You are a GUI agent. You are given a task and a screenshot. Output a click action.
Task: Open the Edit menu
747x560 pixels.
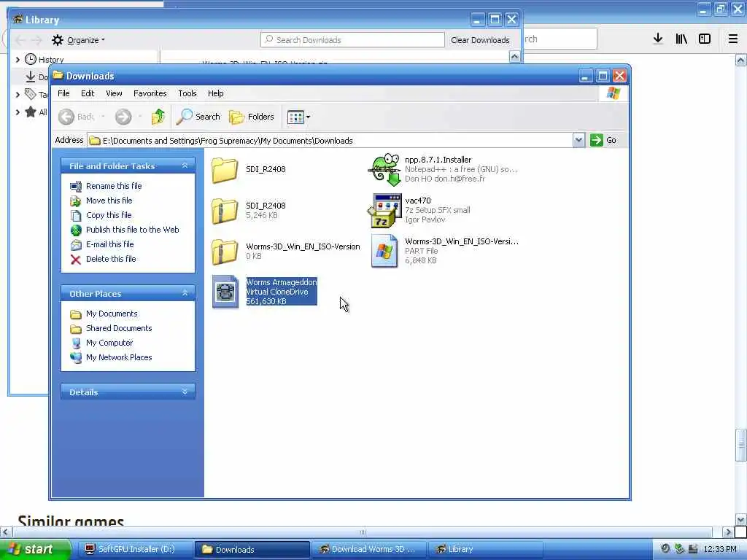click(x=88, y=93)
